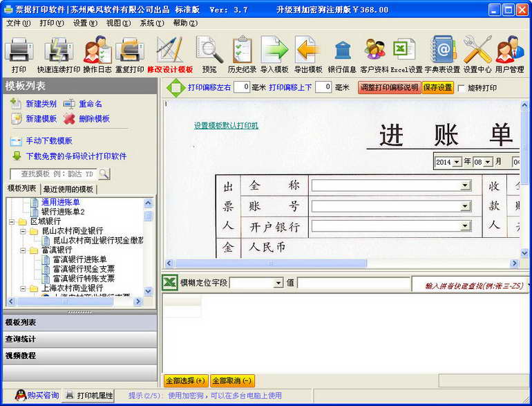Image resolution: width=532 pixels, height=406 pixels.
Task: Open the 视图 menu
Action: point(118,23)
